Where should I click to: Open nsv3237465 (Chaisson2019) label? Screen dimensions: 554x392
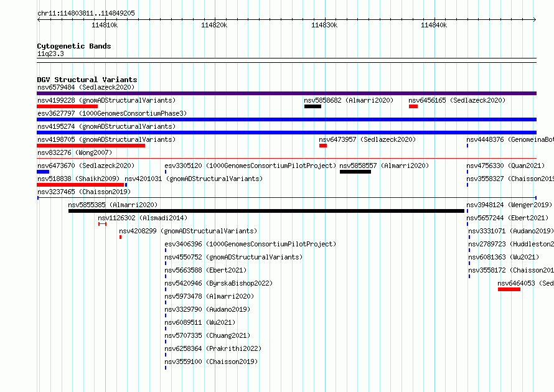(84, 192)
